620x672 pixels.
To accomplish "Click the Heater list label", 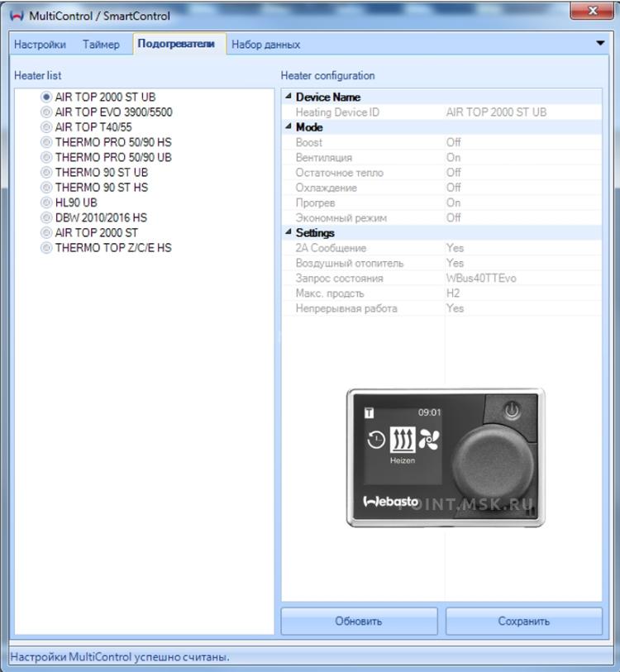I will [38, 75].
